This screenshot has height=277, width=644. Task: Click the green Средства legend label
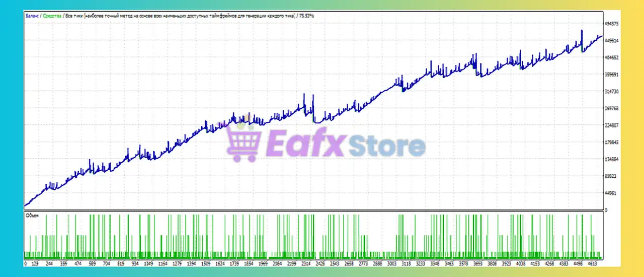click(x=54, y=16)
